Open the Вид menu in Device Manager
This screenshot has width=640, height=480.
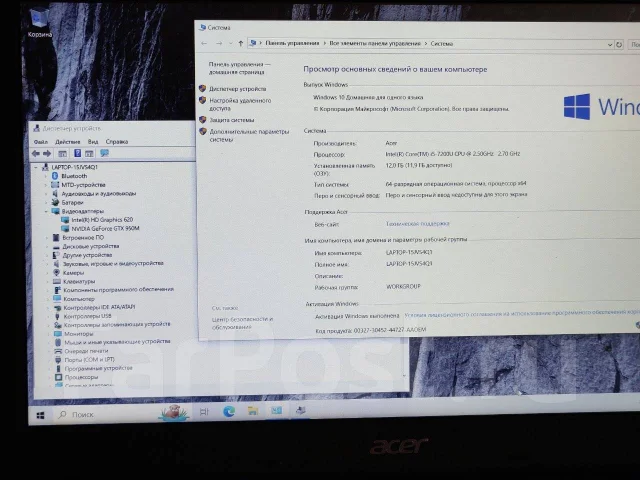93,142
